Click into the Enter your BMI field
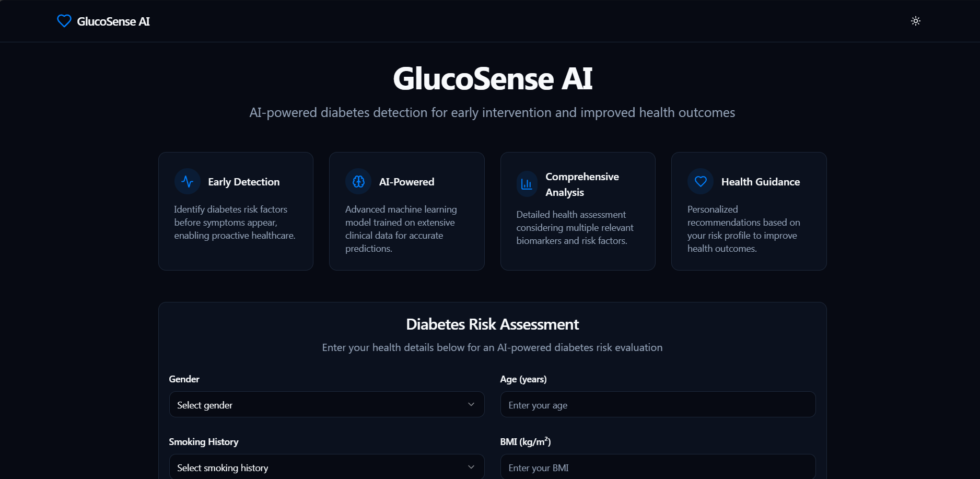The image size is (980, 479). click(658, 468)
